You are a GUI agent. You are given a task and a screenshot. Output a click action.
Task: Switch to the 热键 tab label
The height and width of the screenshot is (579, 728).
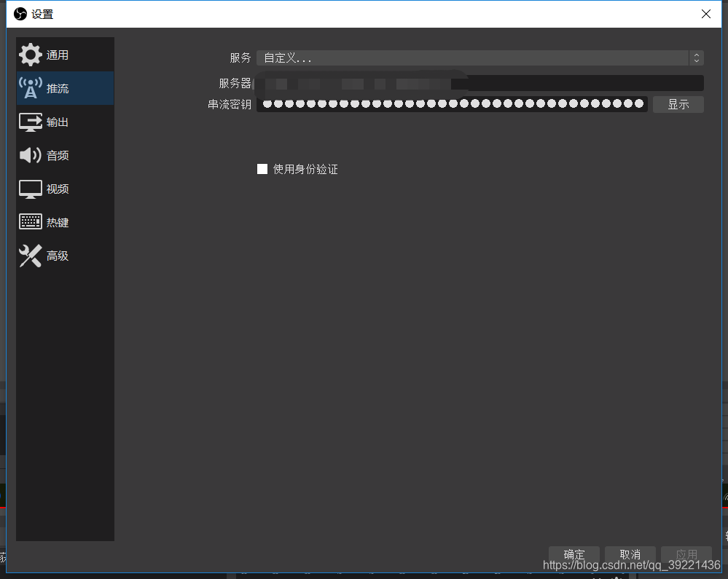(58, 222)
